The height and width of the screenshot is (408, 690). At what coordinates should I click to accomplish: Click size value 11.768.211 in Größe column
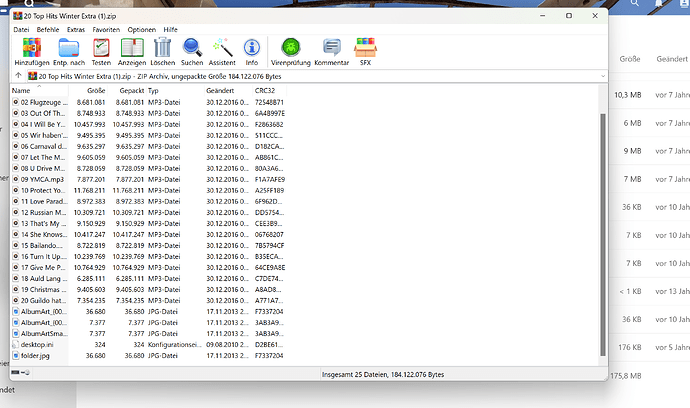(x=89, y=191)
